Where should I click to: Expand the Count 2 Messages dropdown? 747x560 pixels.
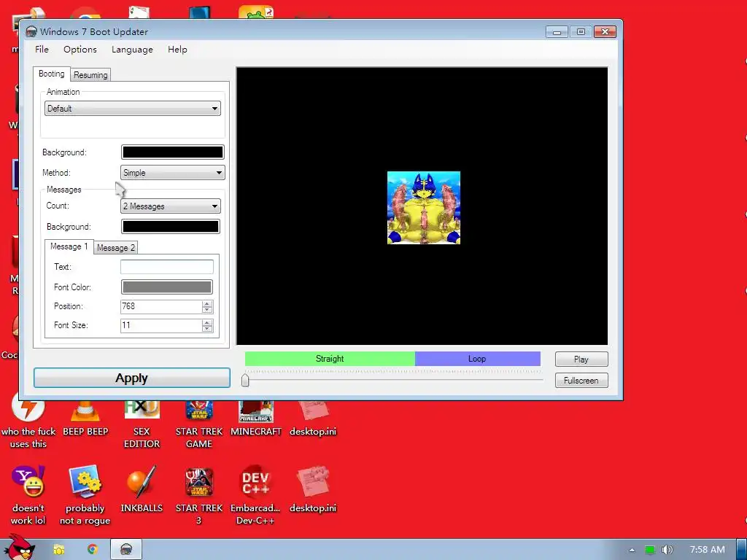coord(170,206)
